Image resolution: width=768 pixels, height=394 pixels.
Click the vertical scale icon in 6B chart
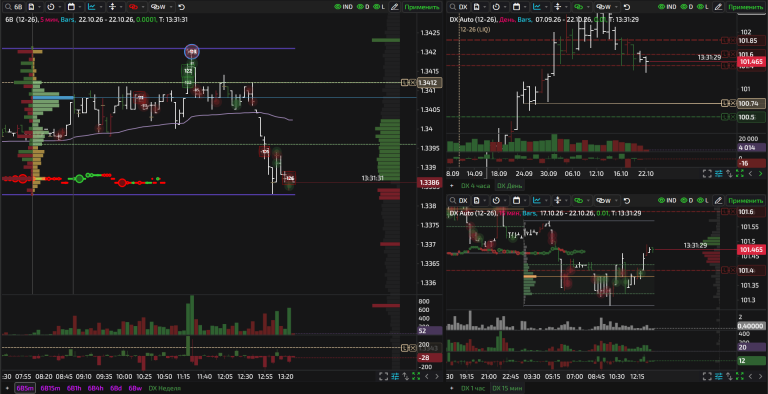pyautogui.click(x=112, y=7)
